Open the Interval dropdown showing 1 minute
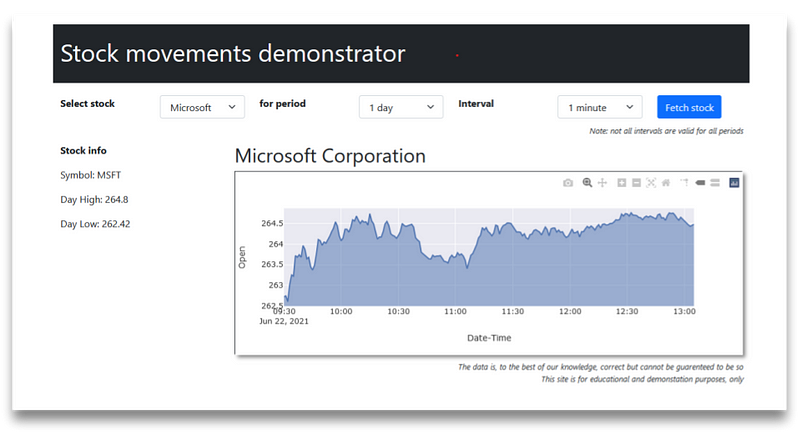This screenshot has height=433, width=800. pos(599,107)
